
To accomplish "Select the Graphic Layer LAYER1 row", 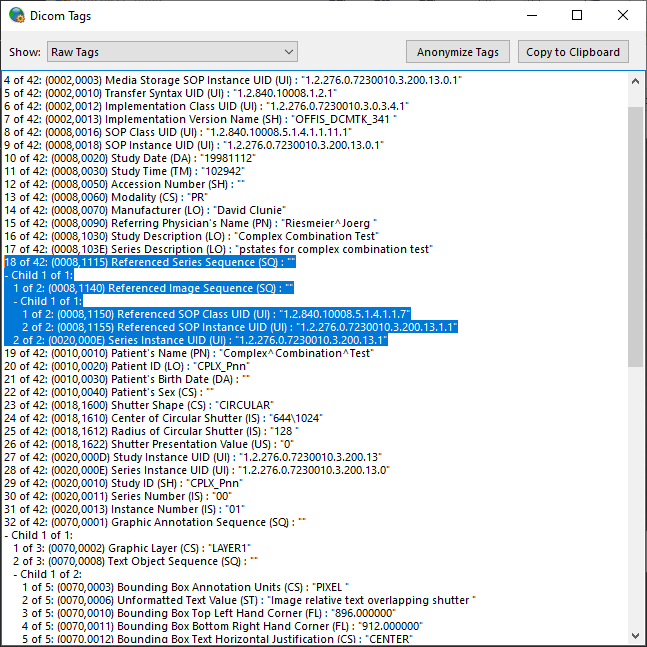I will point(132,548).
